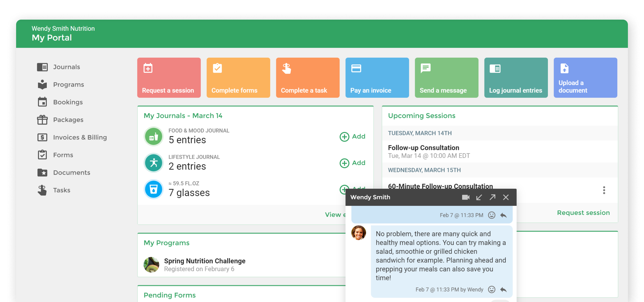
Task: Click the Request session link
Action: click(583, 213)
